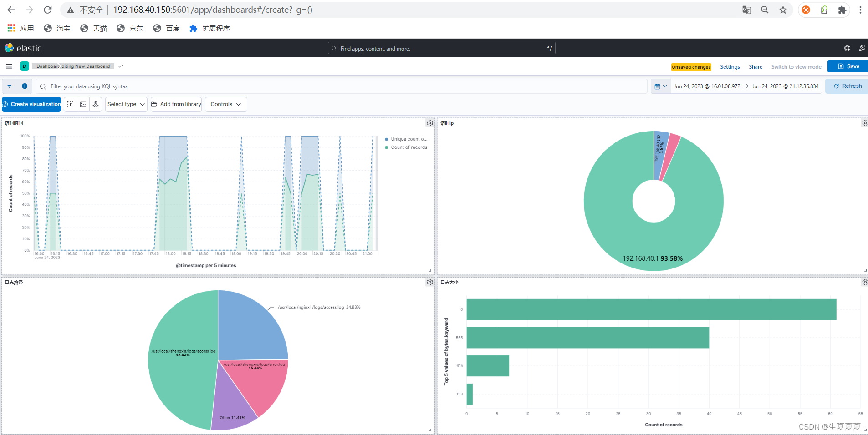The height and width of the screenshot is (435, 868).
Task: Click the browser address bar URL
Action: point(213,10)
